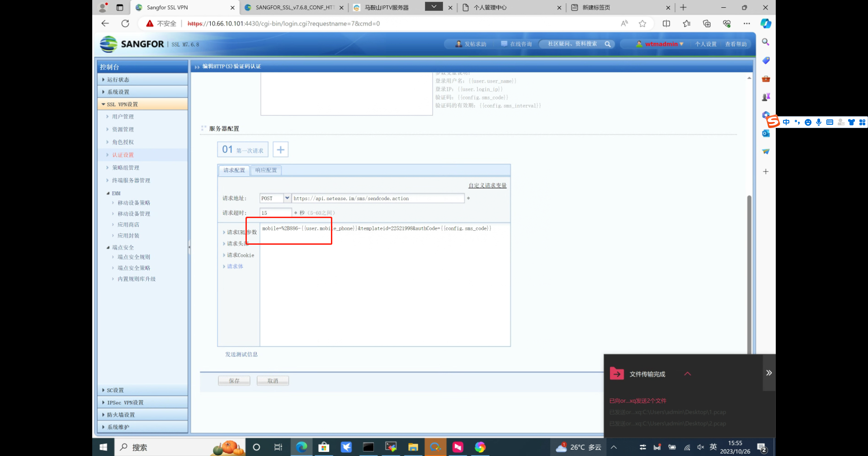The width and height of the screenshot is (868, 456).
Task: Collapse the EMM tree node
Action: pos(108,193)
